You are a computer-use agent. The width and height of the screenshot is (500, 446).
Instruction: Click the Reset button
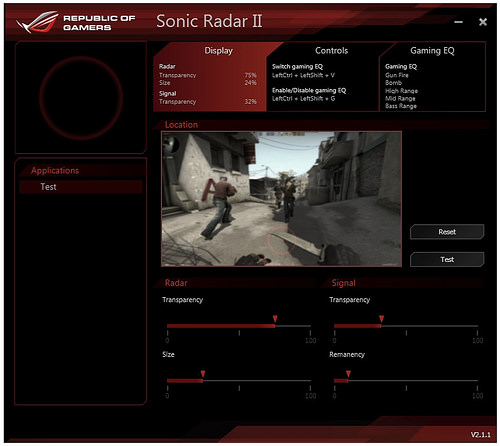(x=447, y=232)
